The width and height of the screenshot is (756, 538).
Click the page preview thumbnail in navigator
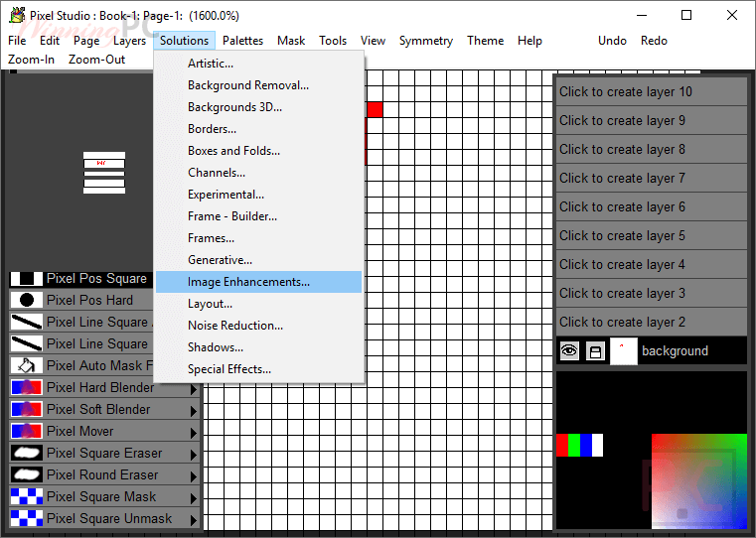pos(104,173)
